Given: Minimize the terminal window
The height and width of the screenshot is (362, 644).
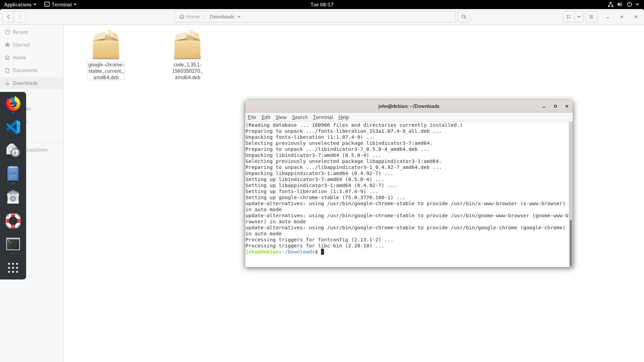Looking at the screenshot, I should [544, 106].
